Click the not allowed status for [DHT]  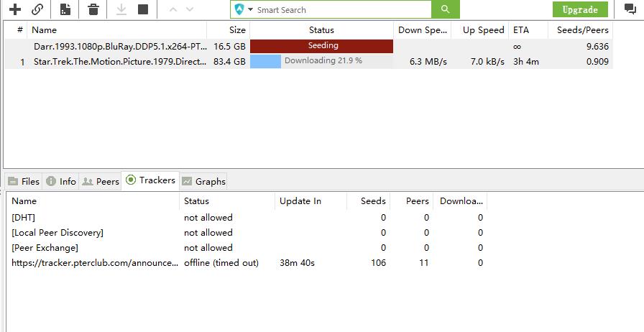208,217
